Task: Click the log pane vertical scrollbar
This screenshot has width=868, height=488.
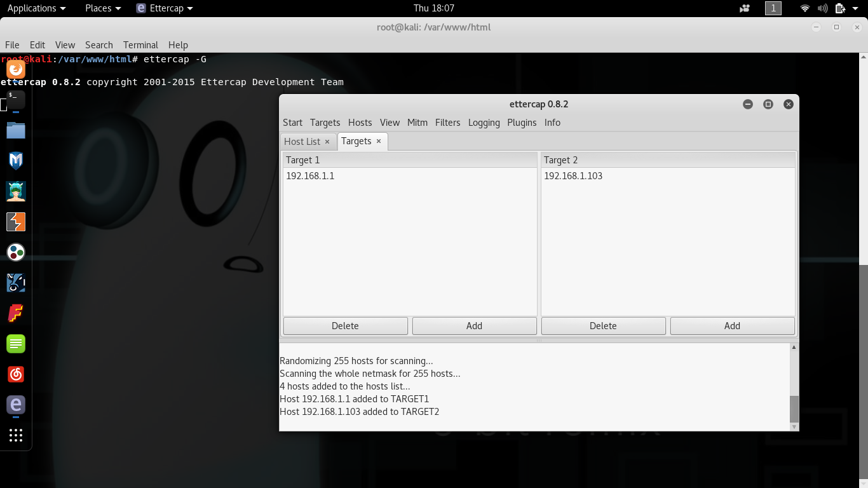Action: click(794, 409)
